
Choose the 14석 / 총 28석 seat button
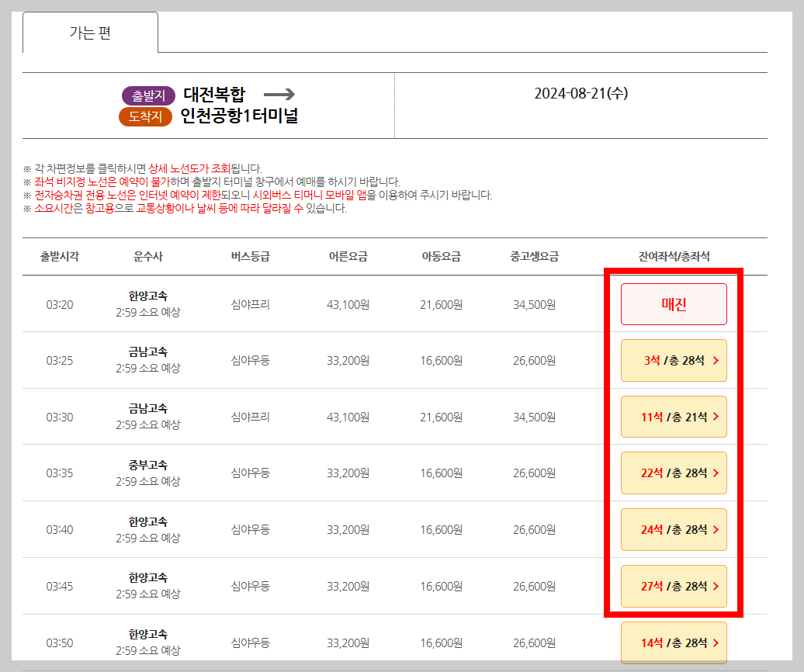pos(674,643)
